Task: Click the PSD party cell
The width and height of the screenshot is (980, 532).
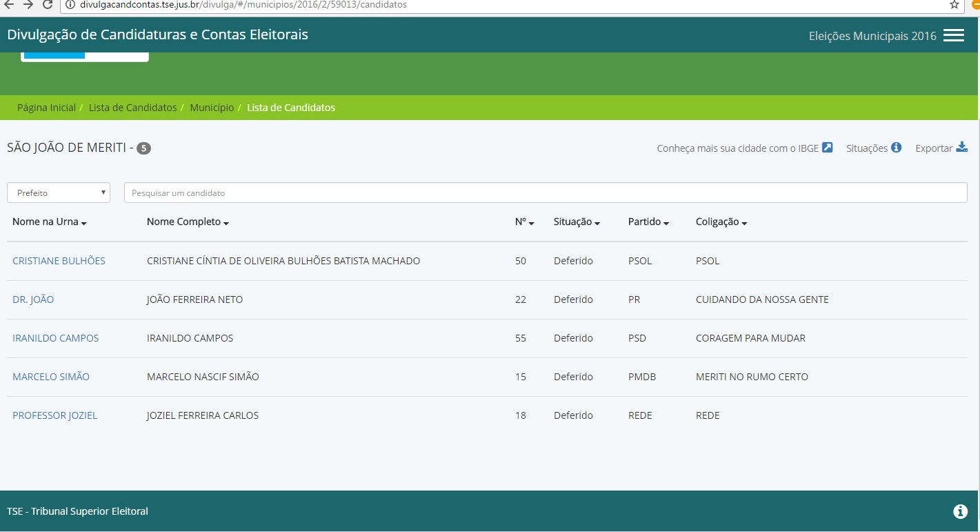Action: 638,338
